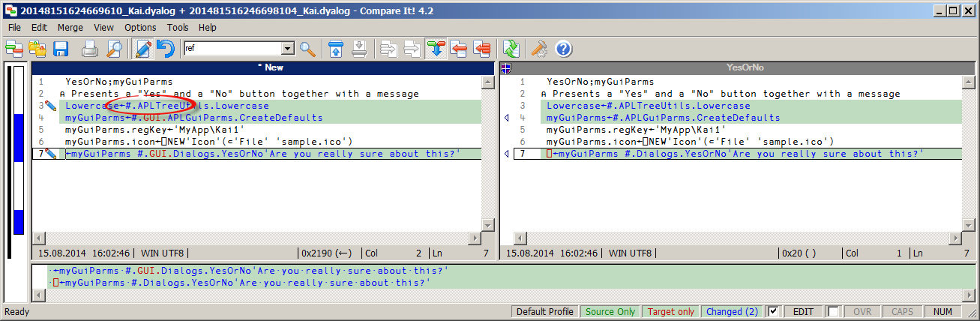Open the Merge menu
This screenshot has width=980, height=321.
point(70,27)
